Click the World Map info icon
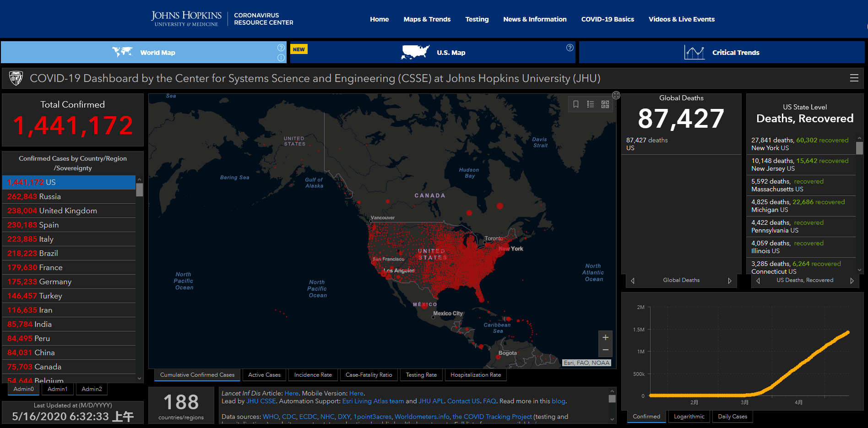The width and height of the screenshot is (868, 428). pos(281,58)
